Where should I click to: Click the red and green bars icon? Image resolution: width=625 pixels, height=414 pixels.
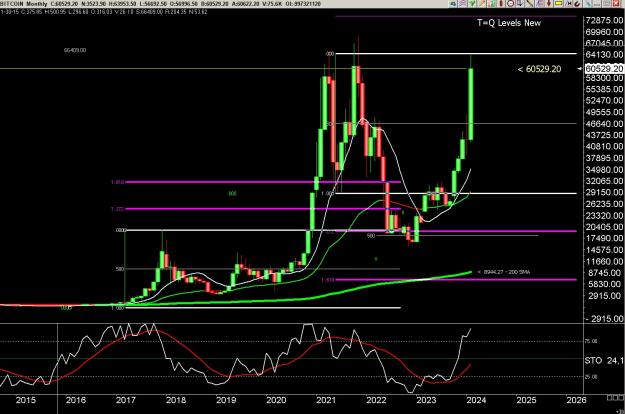(x=491, y=4)
